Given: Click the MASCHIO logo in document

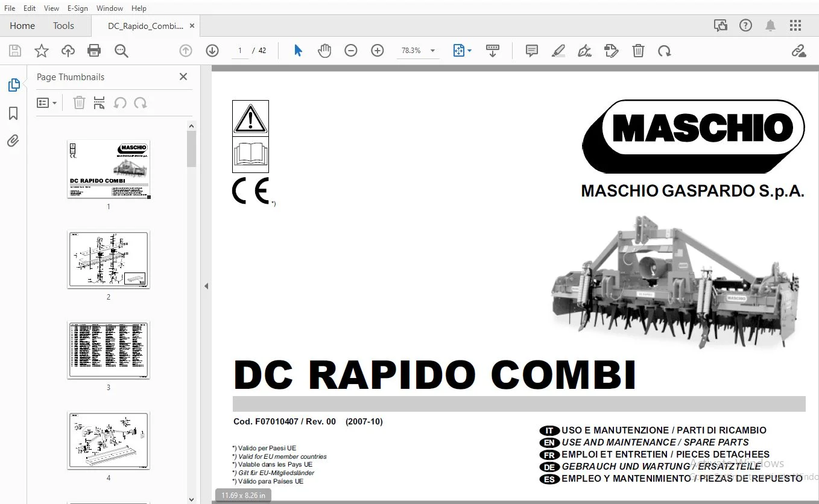Looking at the screenshot, I should point(694,136).
